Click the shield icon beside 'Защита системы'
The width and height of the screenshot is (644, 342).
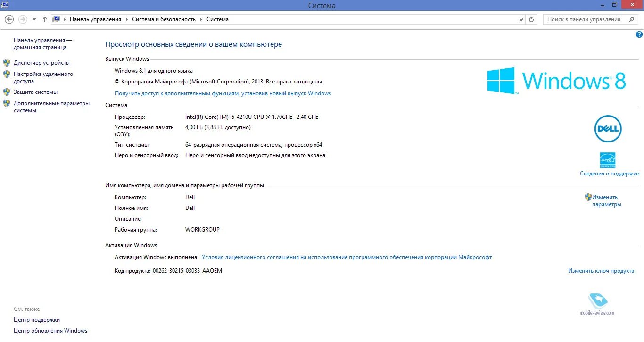coord(7,92)
